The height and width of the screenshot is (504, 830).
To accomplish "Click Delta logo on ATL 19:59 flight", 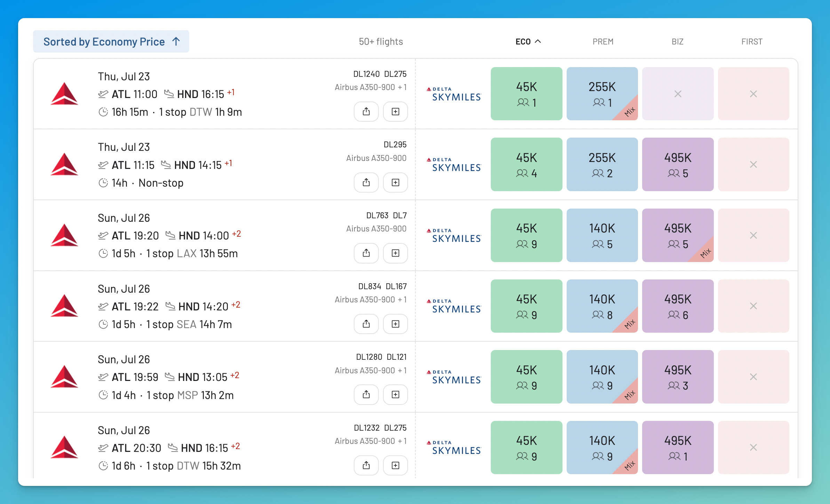I will 64,376.
